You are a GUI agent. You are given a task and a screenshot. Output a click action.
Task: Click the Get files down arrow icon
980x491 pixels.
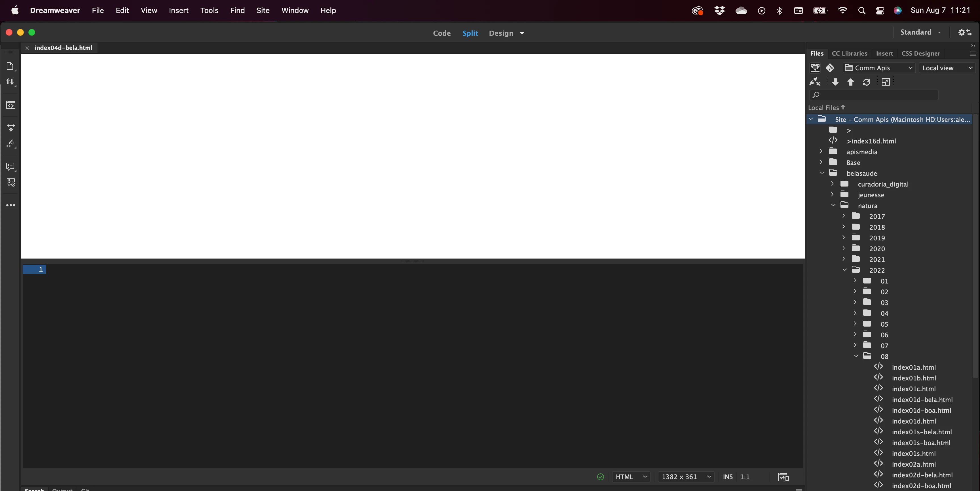click(x=835, y=82)
